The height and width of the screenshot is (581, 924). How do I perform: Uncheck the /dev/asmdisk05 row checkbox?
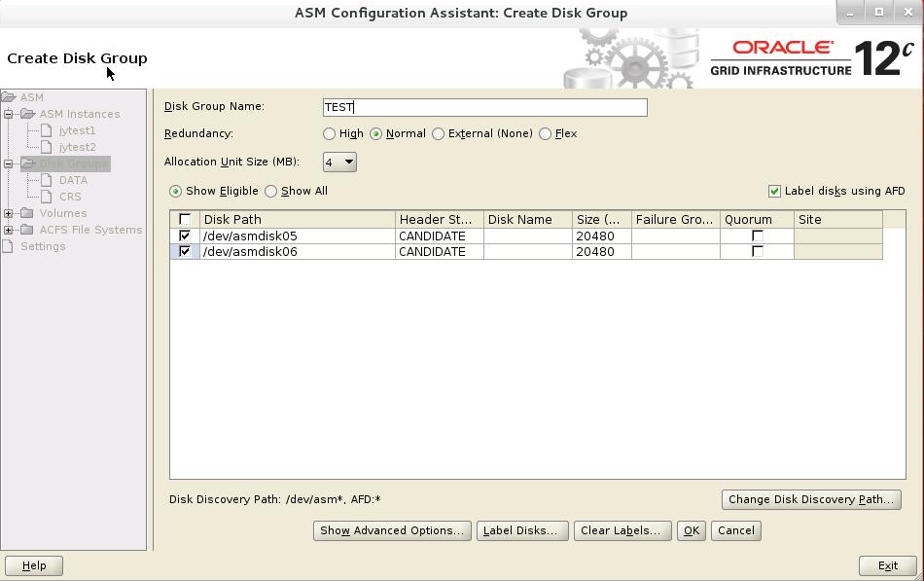click(185, 236)
